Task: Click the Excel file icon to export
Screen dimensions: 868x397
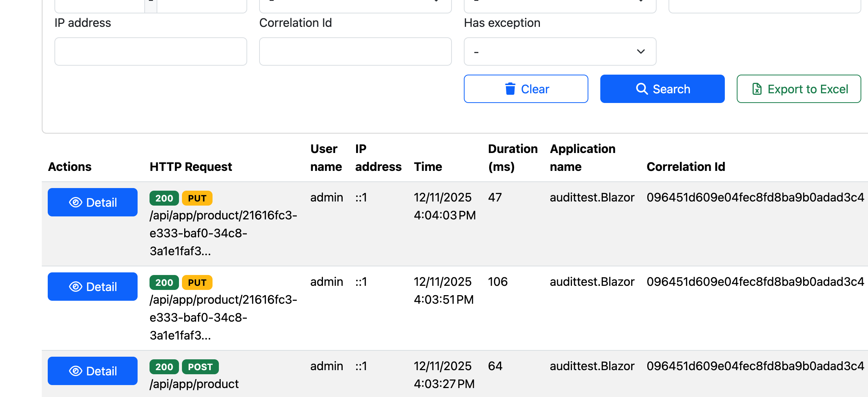Action: (757, 89)
